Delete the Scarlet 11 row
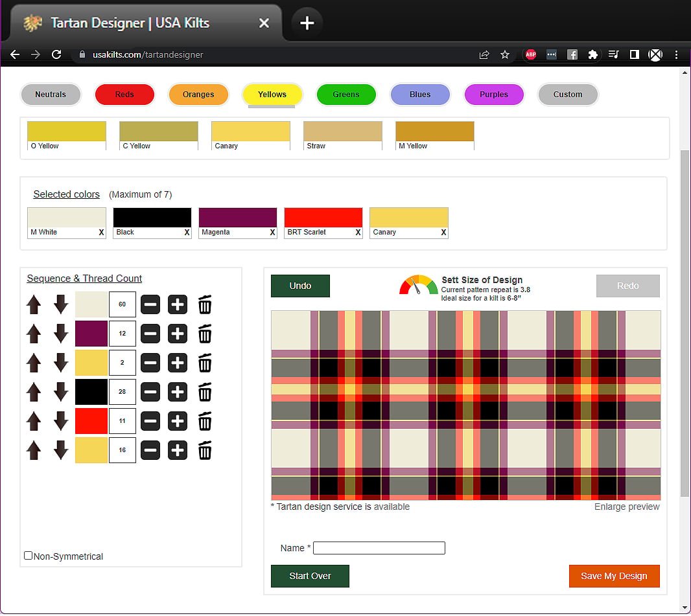Screen dimensions: 691x616 pyautogui.click(x=205, y=422)
